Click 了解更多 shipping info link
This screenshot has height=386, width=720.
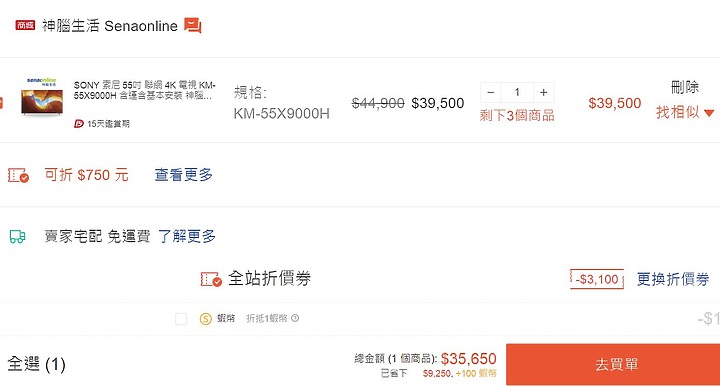tap(187, 236)
